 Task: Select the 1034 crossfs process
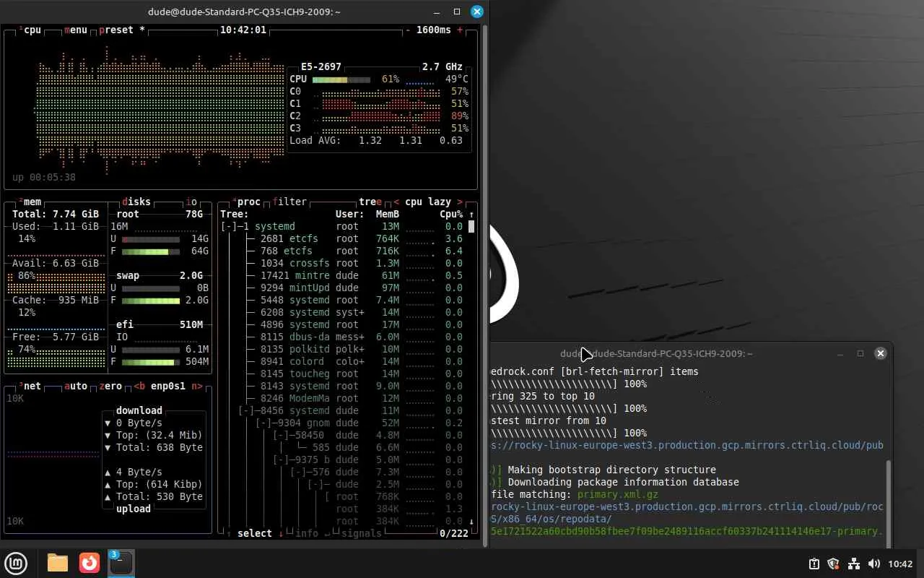point(346,263)
